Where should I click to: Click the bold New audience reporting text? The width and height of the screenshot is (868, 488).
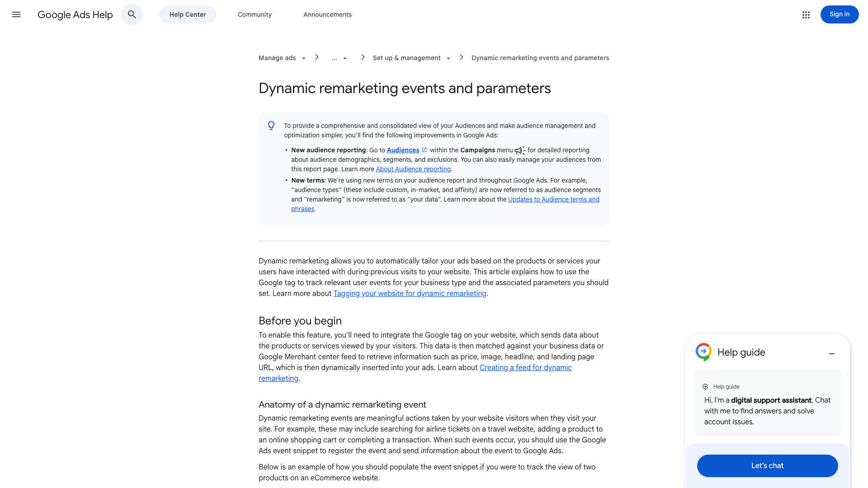click(x=328, y=150)
